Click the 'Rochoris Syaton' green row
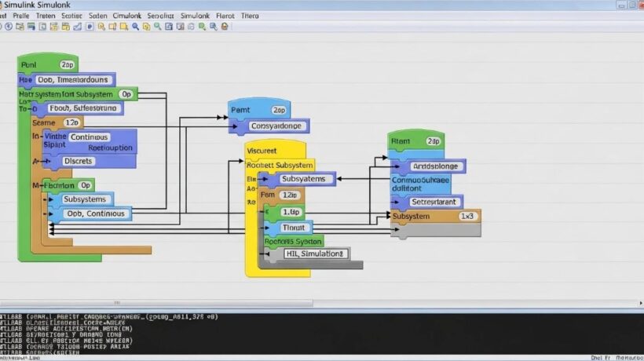The image size is (644, 361). click(x=293, y=241)
